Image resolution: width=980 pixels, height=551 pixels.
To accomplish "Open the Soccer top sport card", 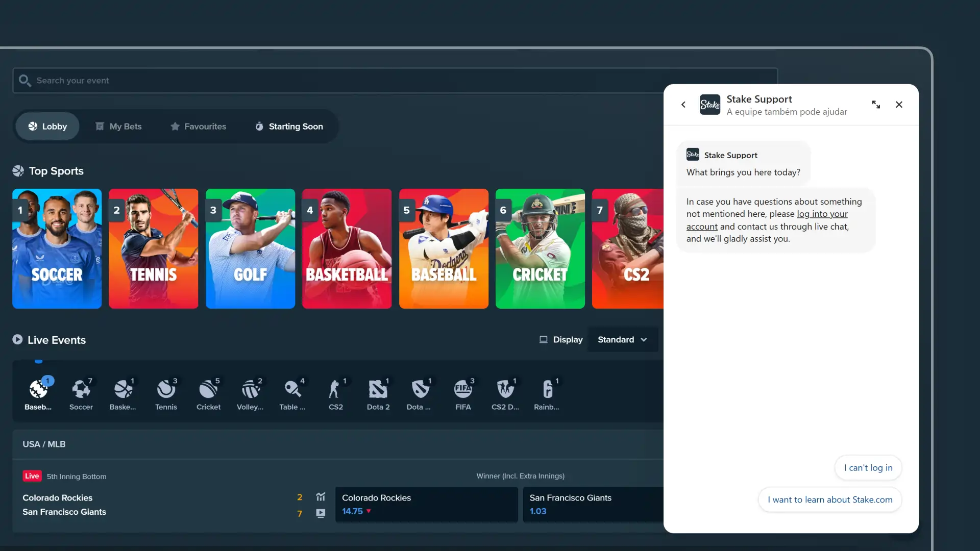I will [57, 248].
